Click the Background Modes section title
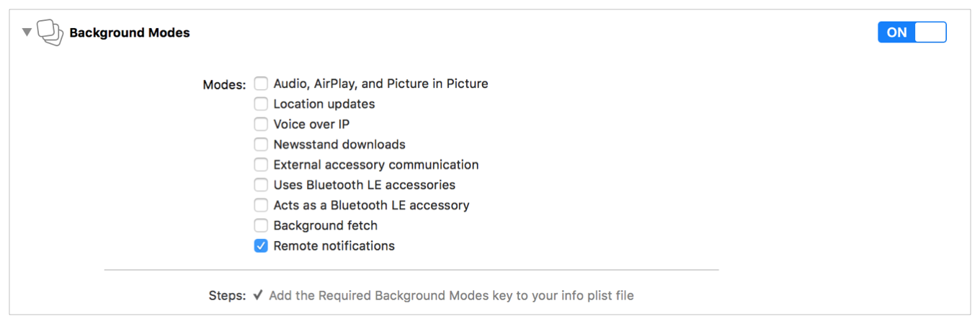 coord(130,32)
